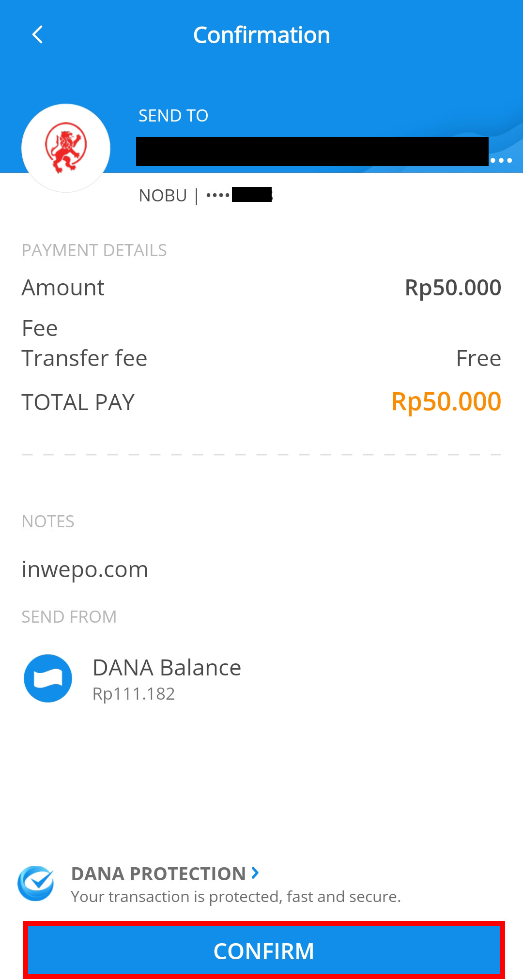Tap the 'Your transaction is protected' text

click(x=236, y=897)
